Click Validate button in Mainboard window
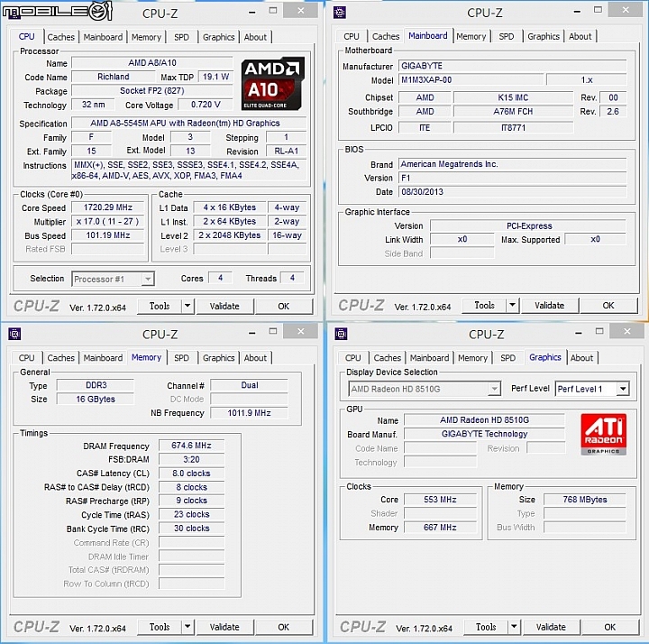This screenshot has height=644, width=649. [x=549, y=305]
